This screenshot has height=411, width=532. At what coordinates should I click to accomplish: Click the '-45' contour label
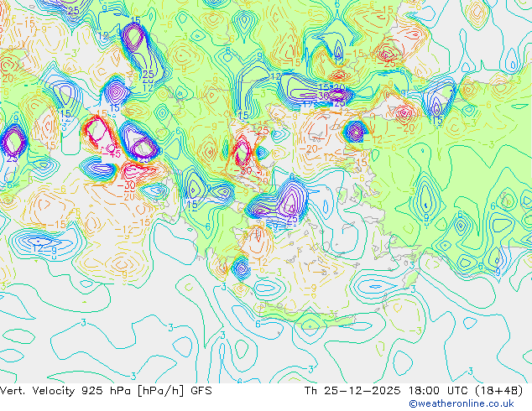112,153
